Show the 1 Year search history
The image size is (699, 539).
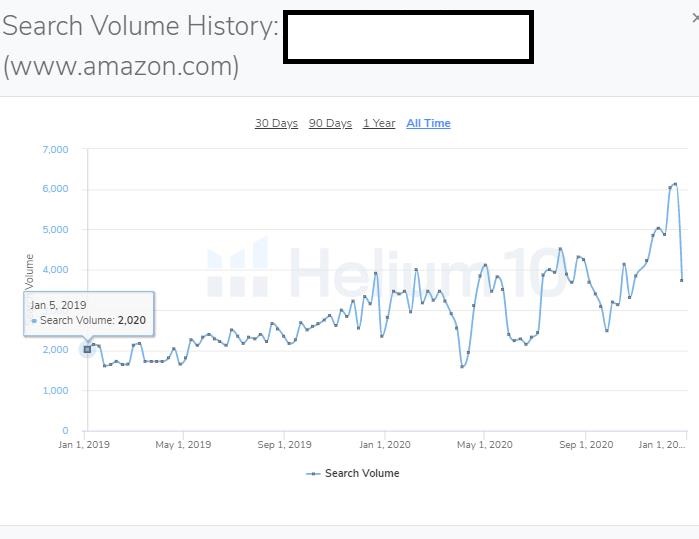click(x=379, y=124)
